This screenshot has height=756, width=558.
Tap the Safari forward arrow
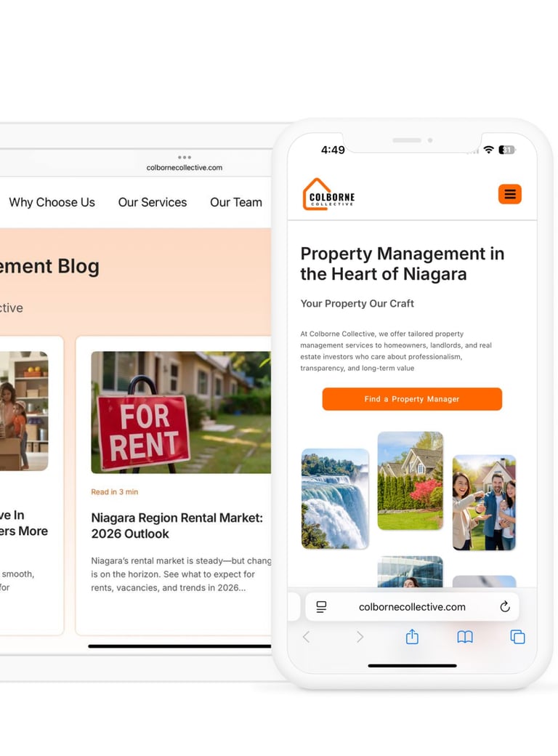click(360, 637)
